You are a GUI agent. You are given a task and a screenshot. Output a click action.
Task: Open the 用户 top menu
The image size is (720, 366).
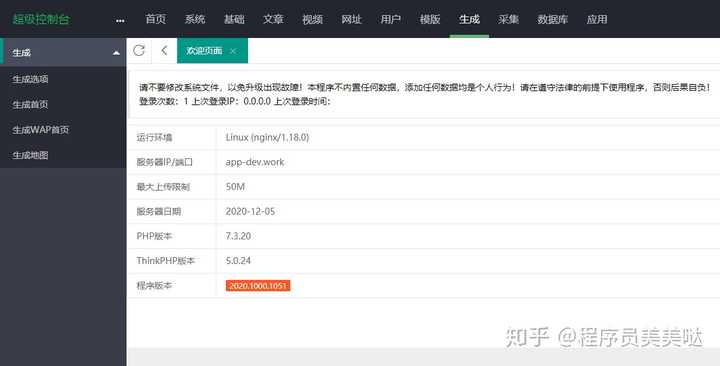point(391,19)
